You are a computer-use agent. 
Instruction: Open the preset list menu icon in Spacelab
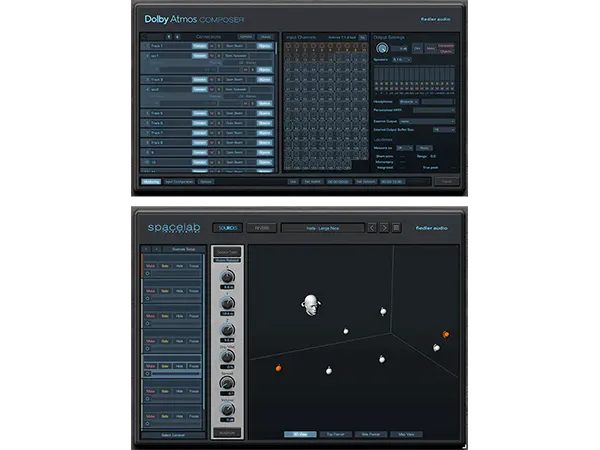[396, 228]
